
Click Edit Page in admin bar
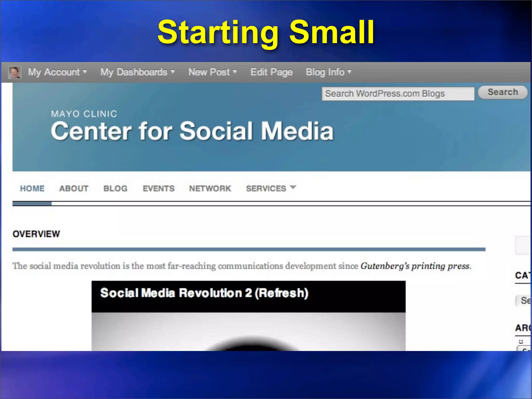pyautogui.click(x=271, y=72)
